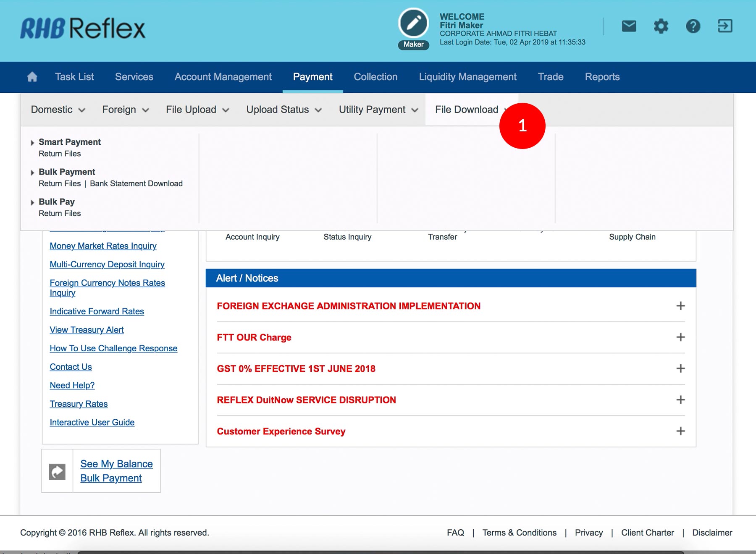The width and height of the screenshot is (756, 554).
Task: Click the RHB Reflex logo
Action: [x=83, y=29]
